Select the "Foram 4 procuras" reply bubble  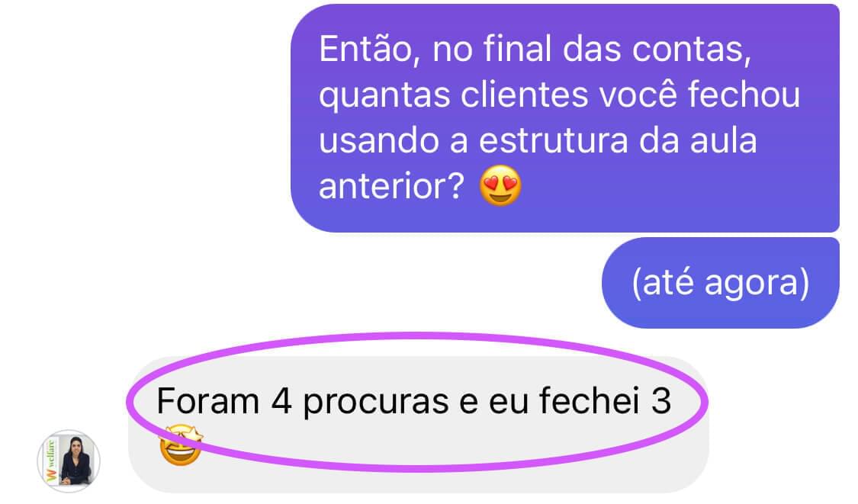(419, 425)
